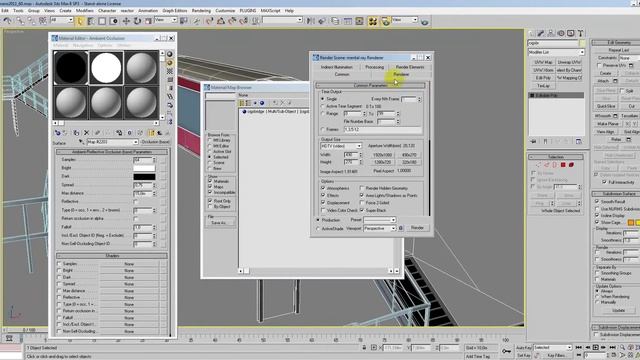Click the viewport lock icon next to Viewport dropdown
Viewport: 640px width, 360px height.
coord(401,228)
